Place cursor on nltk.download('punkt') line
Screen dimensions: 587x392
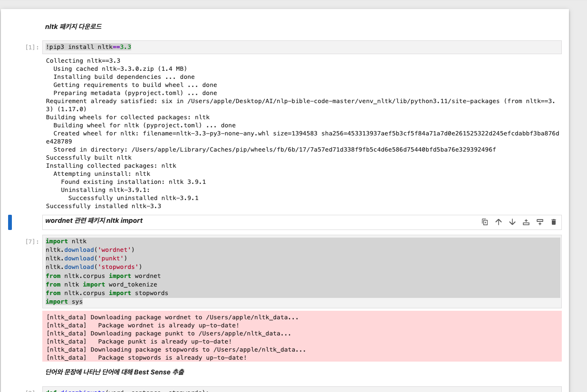87,258
